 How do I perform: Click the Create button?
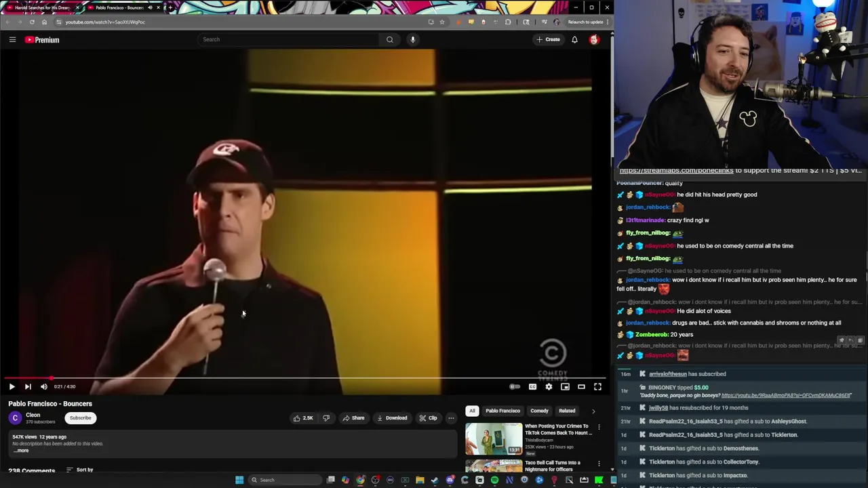pos(548,40)
